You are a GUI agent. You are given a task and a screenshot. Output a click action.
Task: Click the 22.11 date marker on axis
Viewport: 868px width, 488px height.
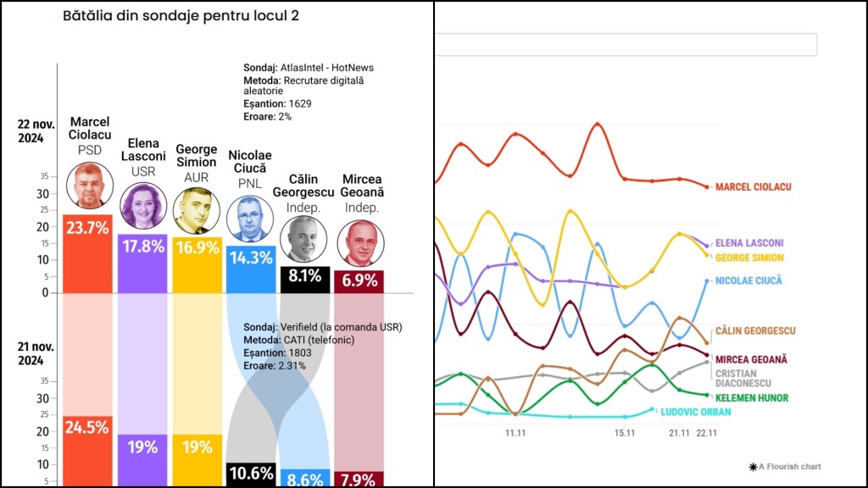pyautogui.click(x=706, y=433)
